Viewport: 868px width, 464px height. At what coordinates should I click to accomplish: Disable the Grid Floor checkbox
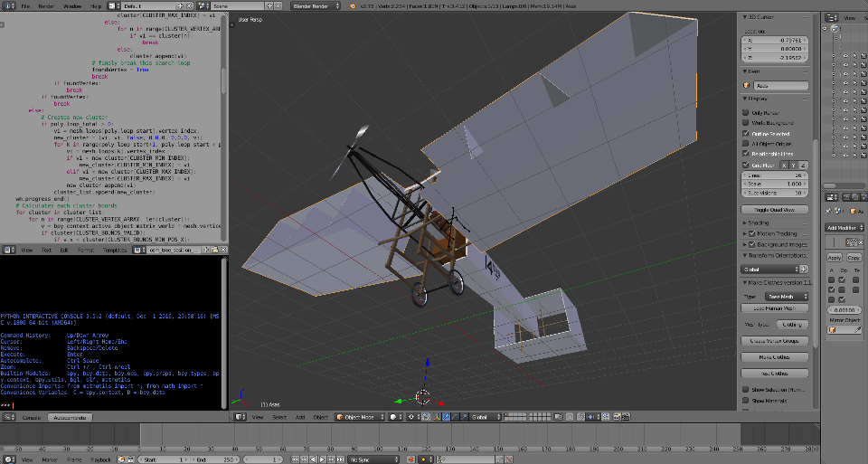[746, 166]
